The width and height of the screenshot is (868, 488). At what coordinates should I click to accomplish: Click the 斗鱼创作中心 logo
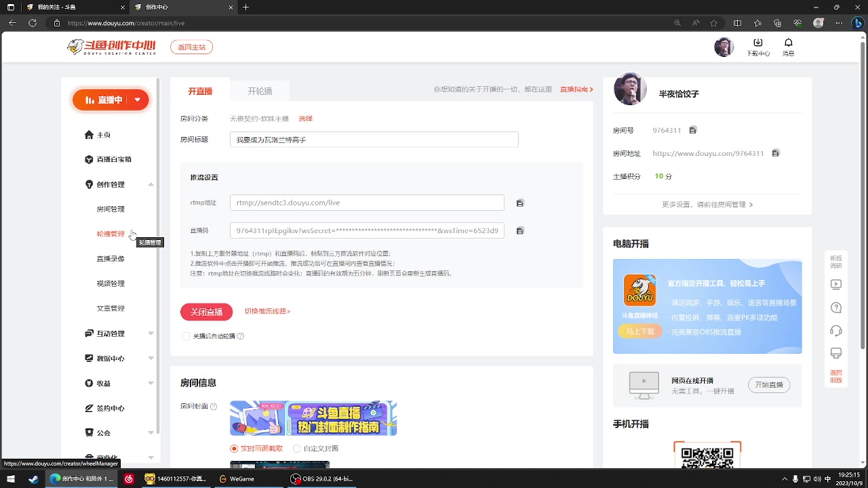(x=111, y=47)
